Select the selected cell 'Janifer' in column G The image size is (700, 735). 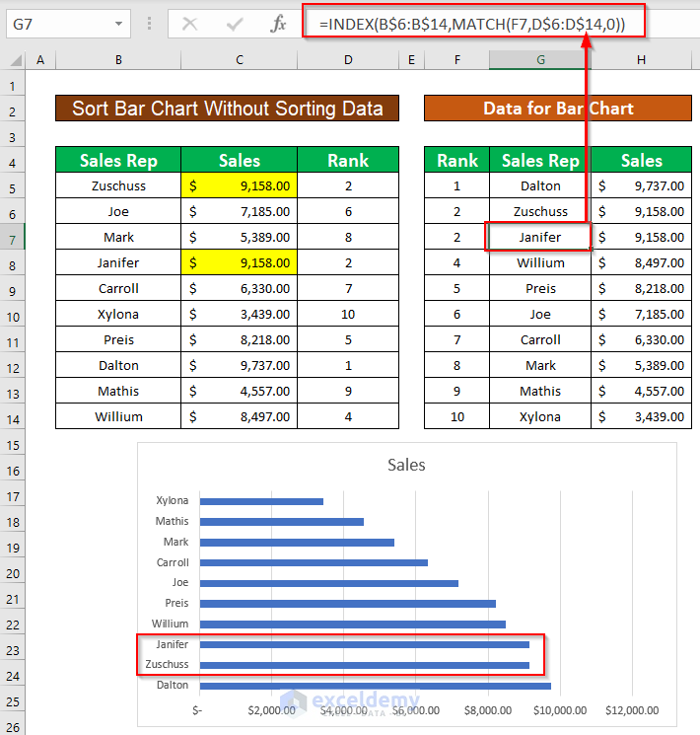pos(540,237)
